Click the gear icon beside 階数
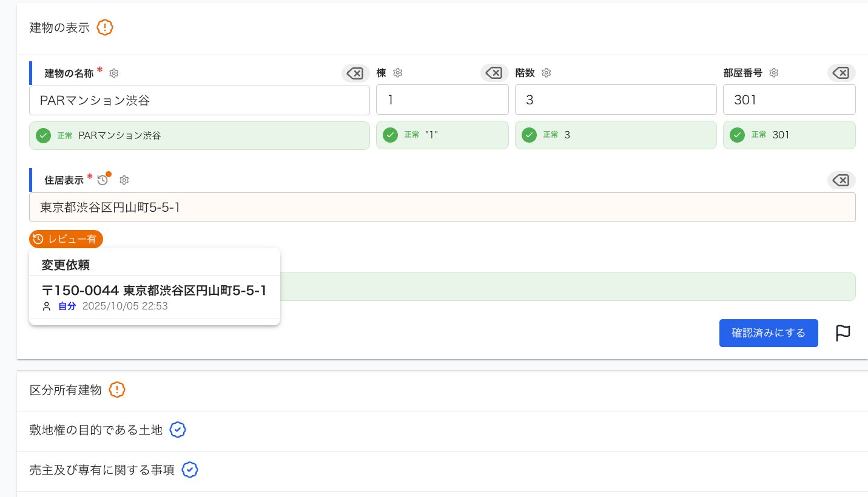Image resolution: width=868 pixels, height=497 pixels. click(x=546, y=73)
